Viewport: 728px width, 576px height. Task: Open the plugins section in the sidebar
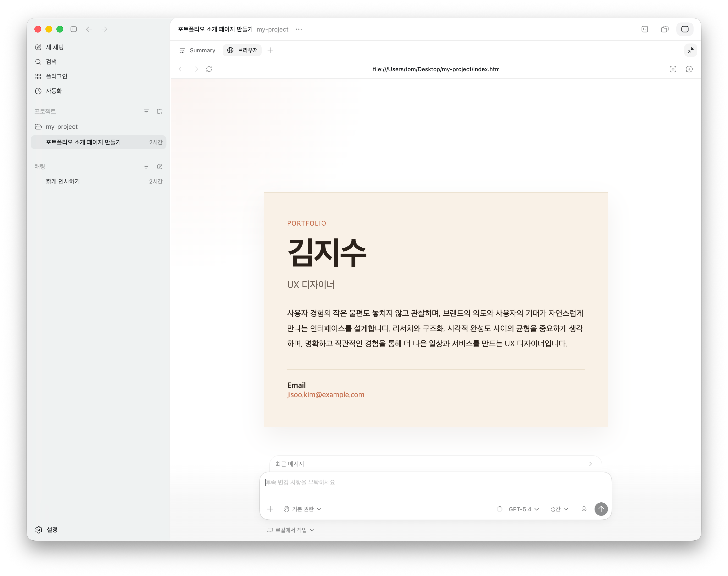56,76
